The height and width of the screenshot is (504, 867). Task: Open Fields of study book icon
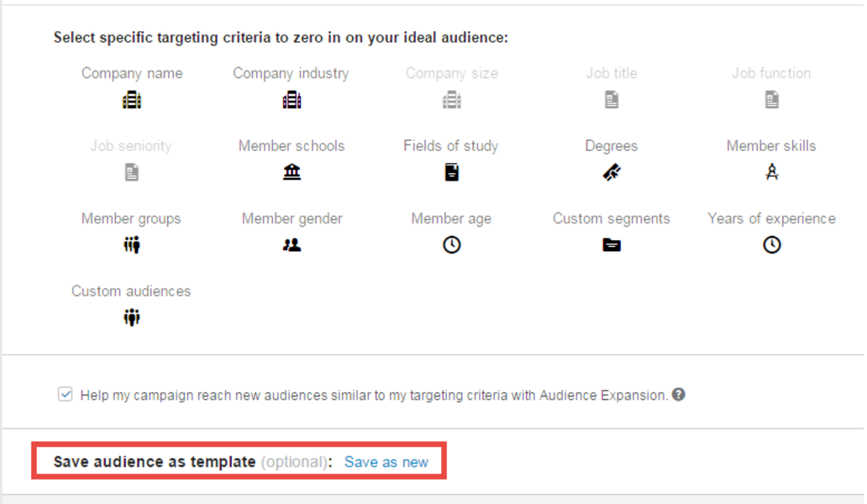point(451,172)
